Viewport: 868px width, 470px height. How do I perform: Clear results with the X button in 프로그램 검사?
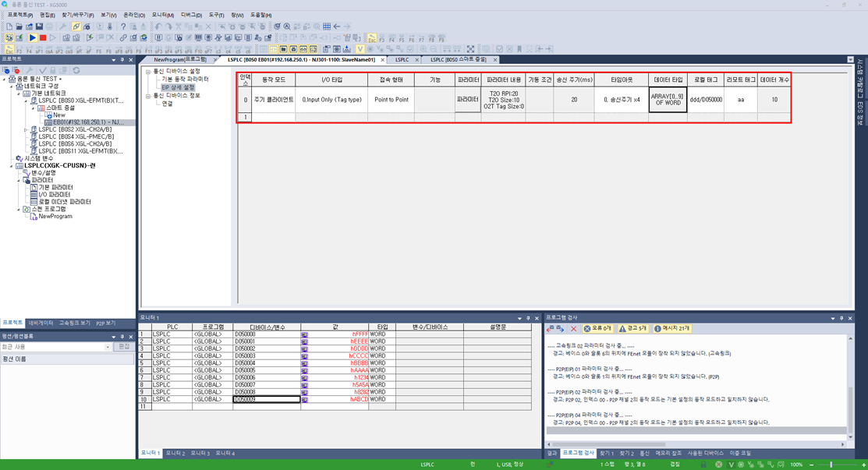(x=574, y=328)
